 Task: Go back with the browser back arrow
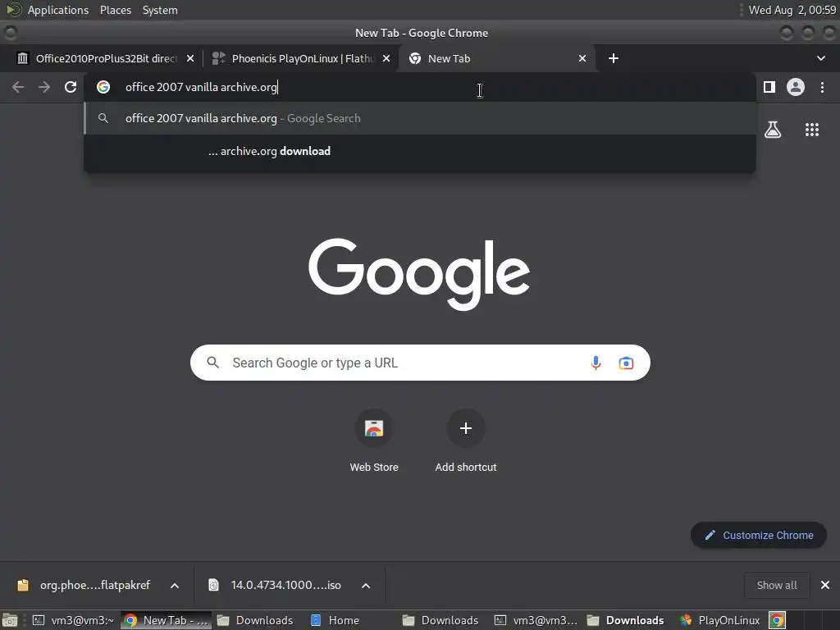(18, 87)
